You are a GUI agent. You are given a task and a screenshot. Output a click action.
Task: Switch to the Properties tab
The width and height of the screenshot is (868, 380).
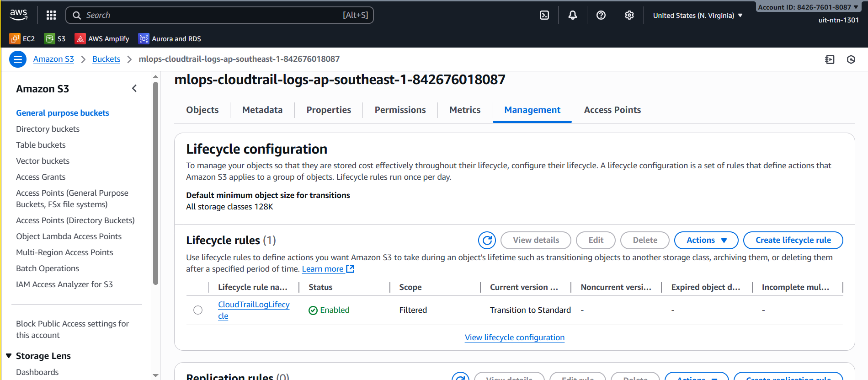tap(329, 110)
